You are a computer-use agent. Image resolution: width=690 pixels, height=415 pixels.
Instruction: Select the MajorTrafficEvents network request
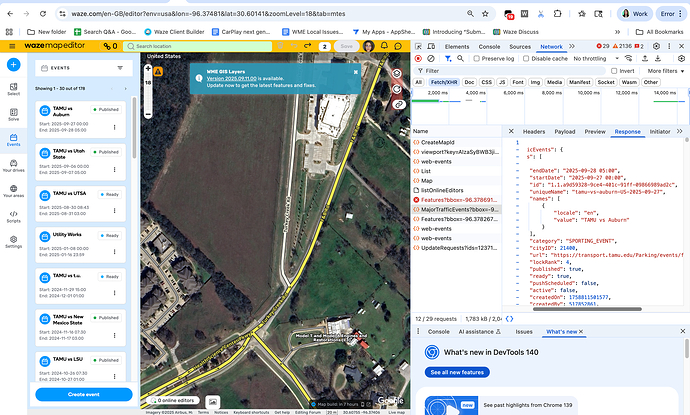456,209
